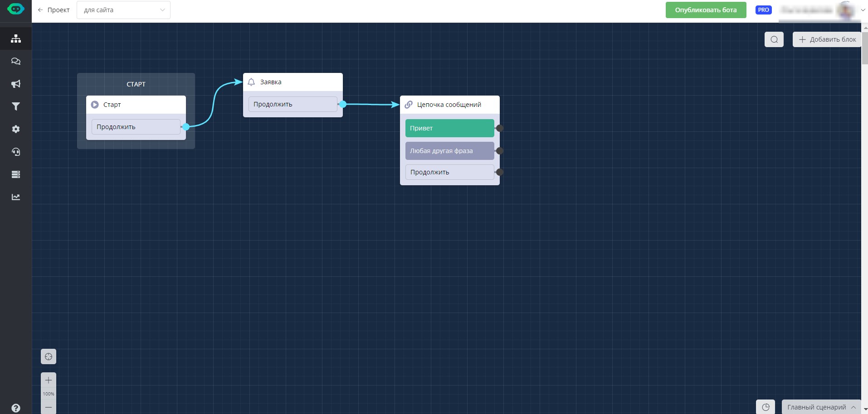The image size is (868, 414).
Task: Center canvas with the crosshair button
Action: click(49, 356)
